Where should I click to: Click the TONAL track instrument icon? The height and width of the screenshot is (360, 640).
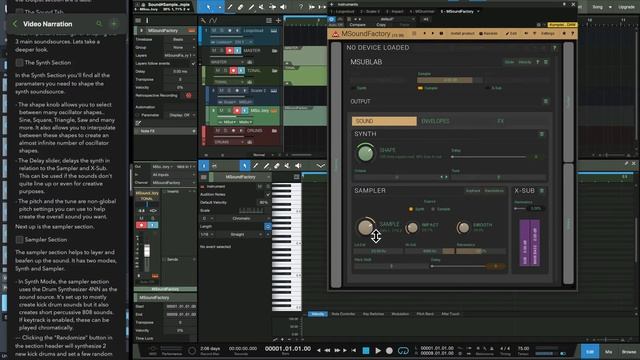274,71
